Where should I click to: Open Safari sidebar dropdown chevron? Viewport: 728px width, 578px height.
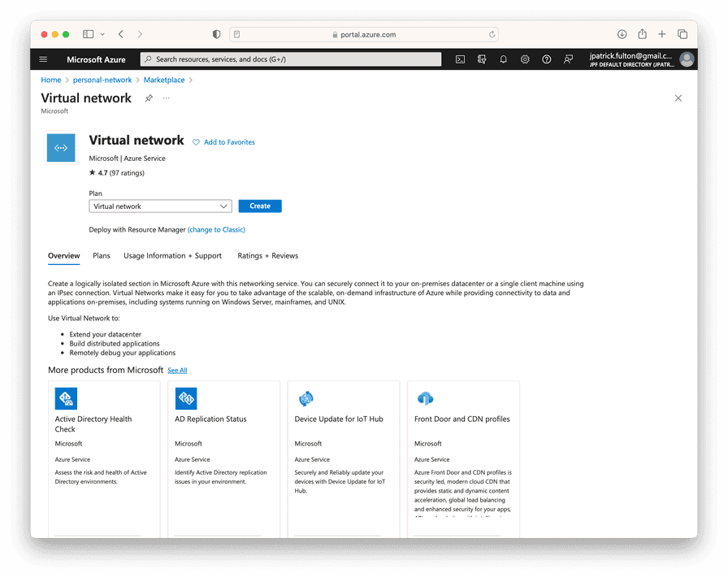tap(102, 34)
